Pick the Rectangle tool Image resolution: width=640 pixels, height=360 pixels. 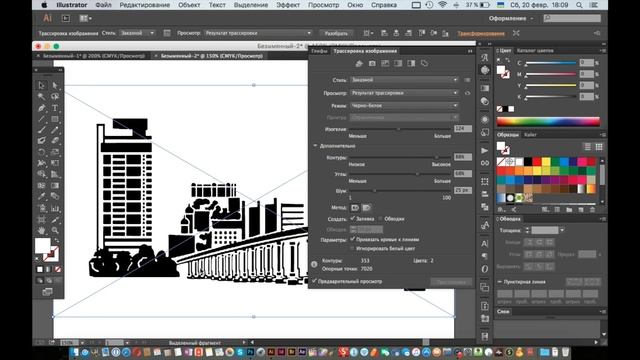click(x=55, y=119)
